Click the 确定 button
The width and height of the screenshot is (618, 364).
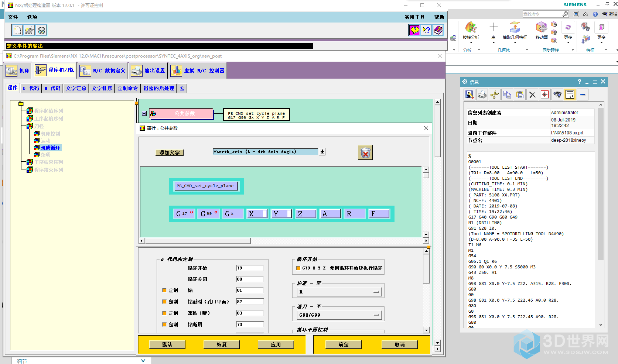pyautogui.click(x=344, y=344)
